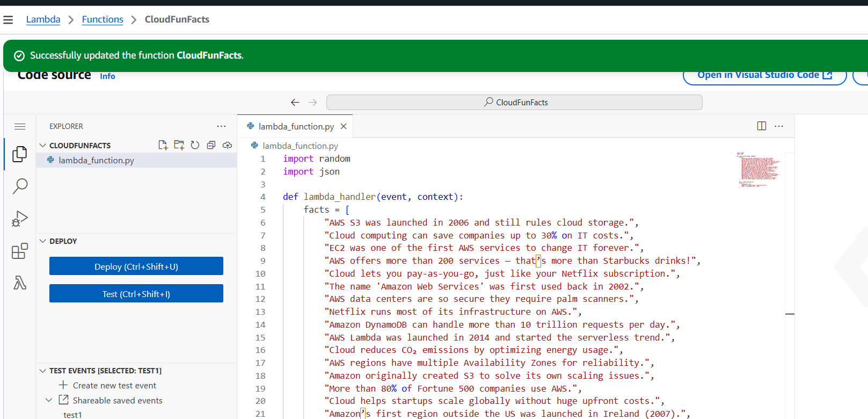Collapse the DEPLOY section

tap(43, 241)
